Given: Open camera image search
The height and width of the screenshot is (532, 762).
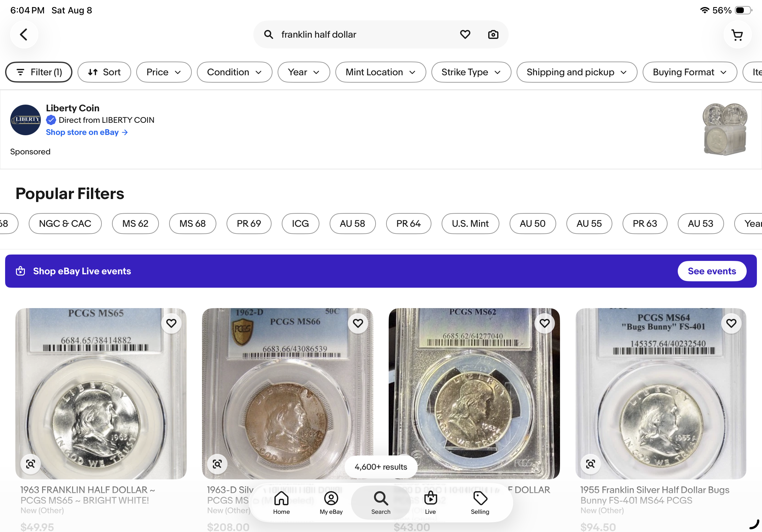Looking at the screenshot, I should pos(493,34).
